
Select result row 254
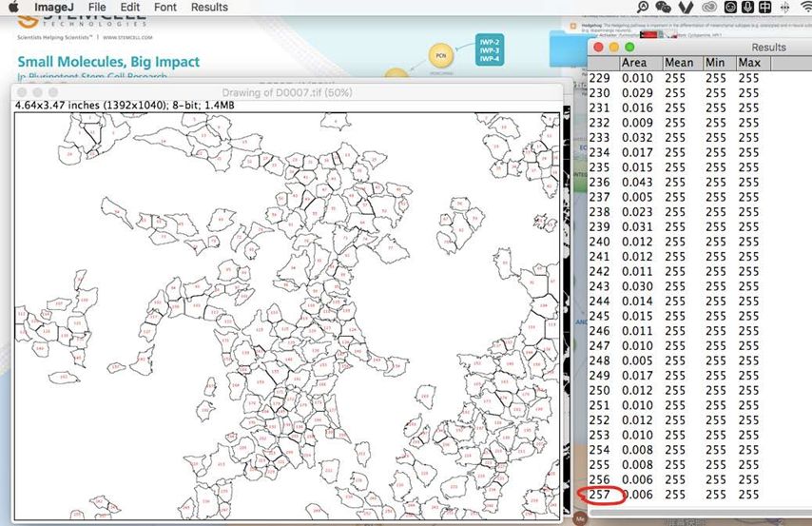tap(699, 450)
